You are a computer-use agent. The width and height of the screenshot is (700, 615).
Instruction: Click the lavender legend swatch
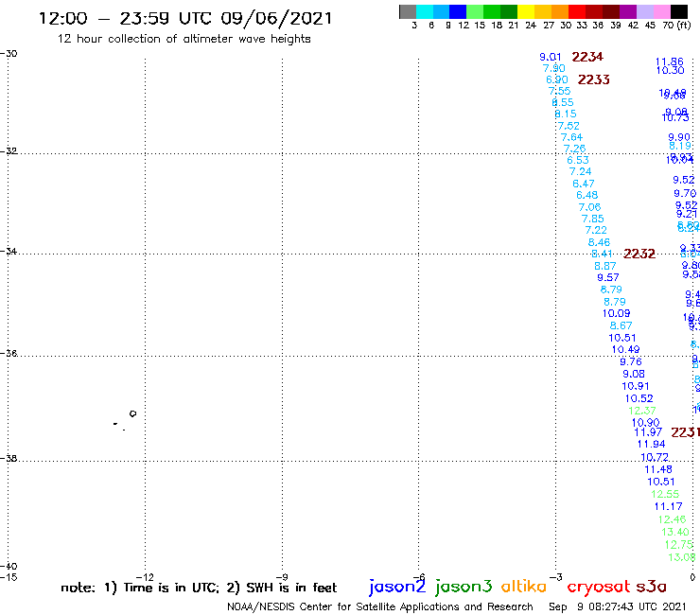pos(645,11)
